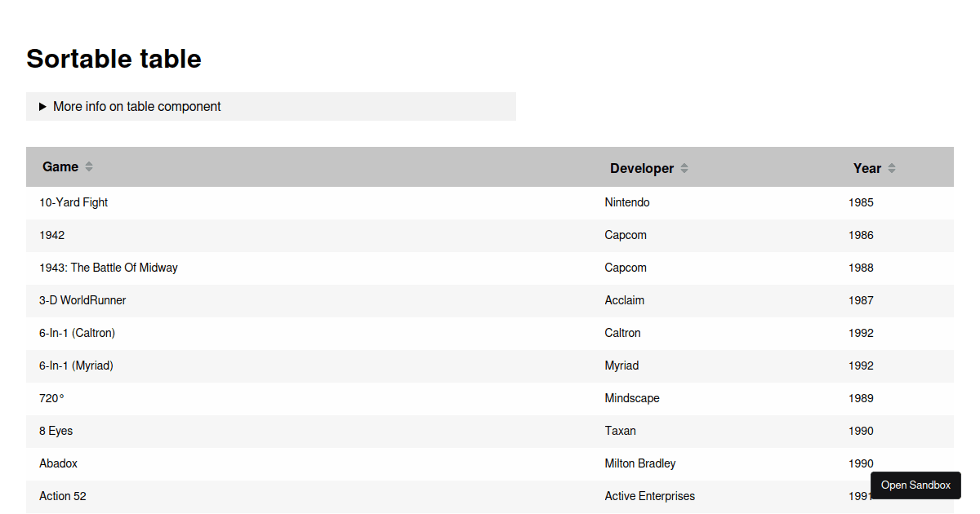Image resolution: width=980 pixels, height=514 pixels.
Task: Click year 1992 in the Caltron row
Action: 861,333
